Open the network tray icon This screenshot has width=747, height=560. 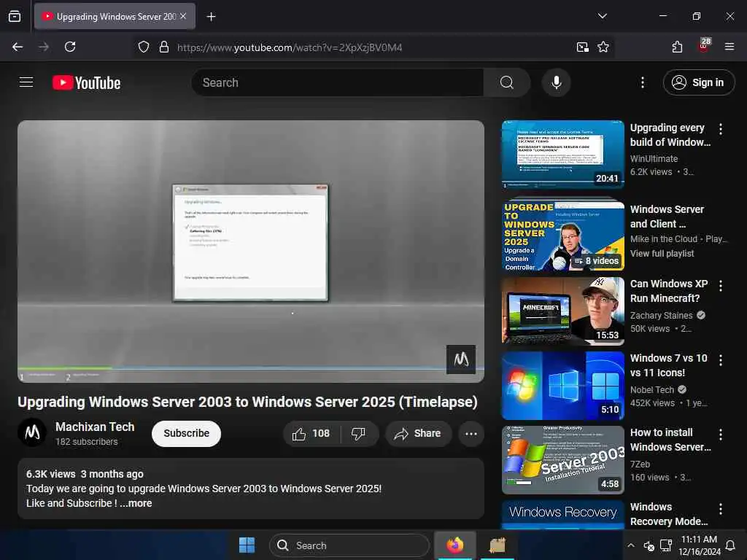(665, 545)
